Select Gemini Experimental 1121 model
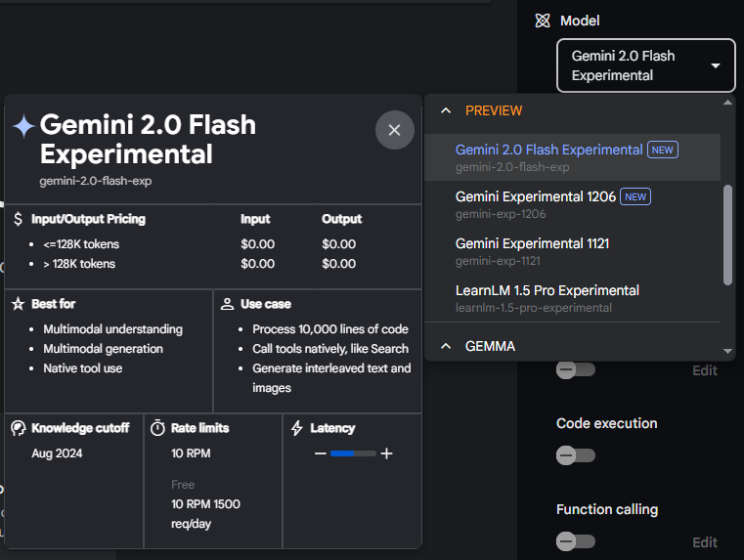Image resolution: width=744 pixels, height=560 pixels. [x=572, y=251]
